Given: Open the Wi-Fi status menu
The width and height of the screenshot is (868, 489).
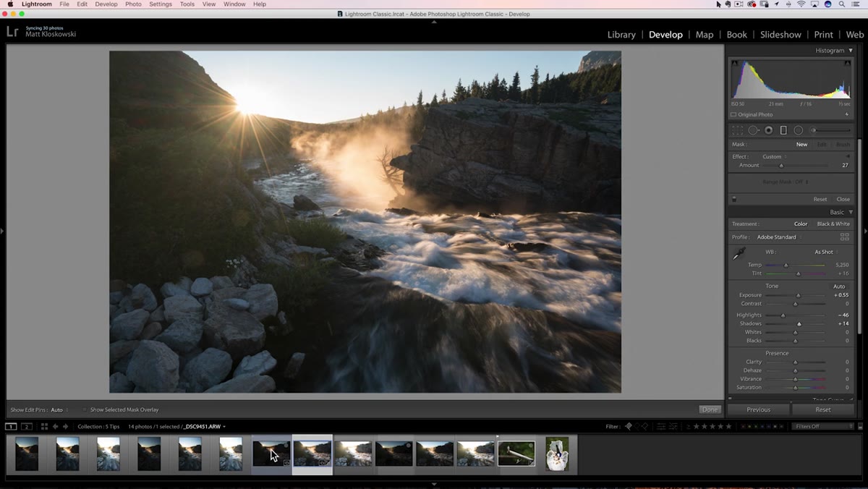Looking at the screenshot, I should (801, 4).
